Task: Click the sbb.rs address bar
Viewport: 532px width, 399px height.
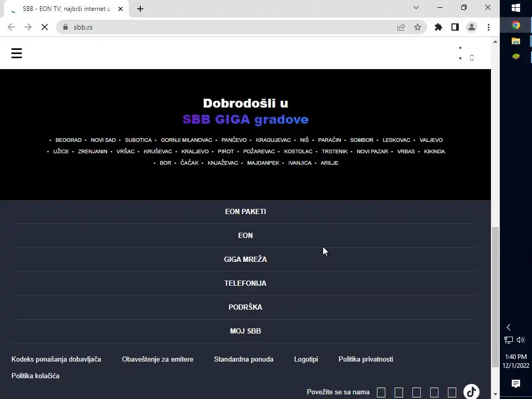Action: 231,27
